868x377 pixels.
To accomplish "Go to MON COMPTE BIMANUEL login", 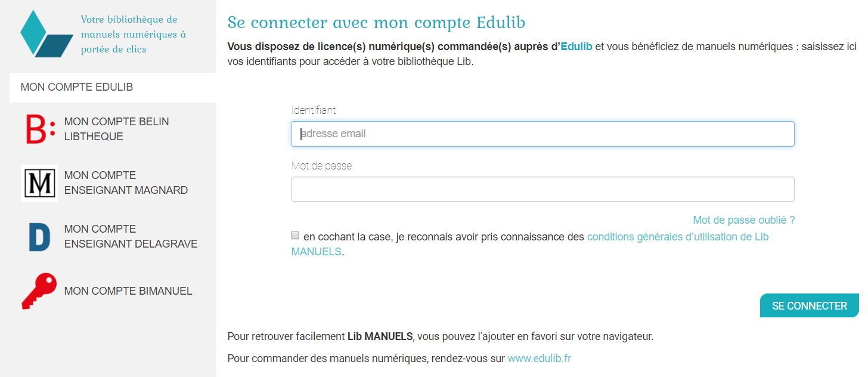I will tap(113, 291).
